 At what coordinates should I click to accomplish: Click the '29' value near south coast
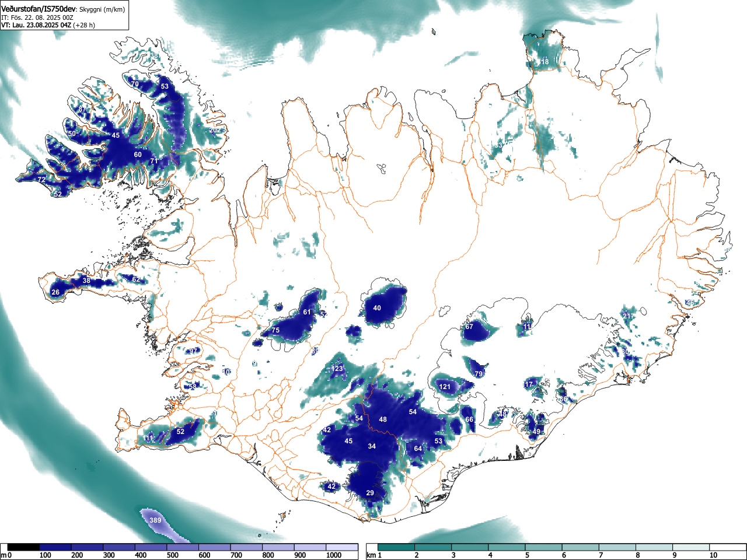[x=370, y=493]
